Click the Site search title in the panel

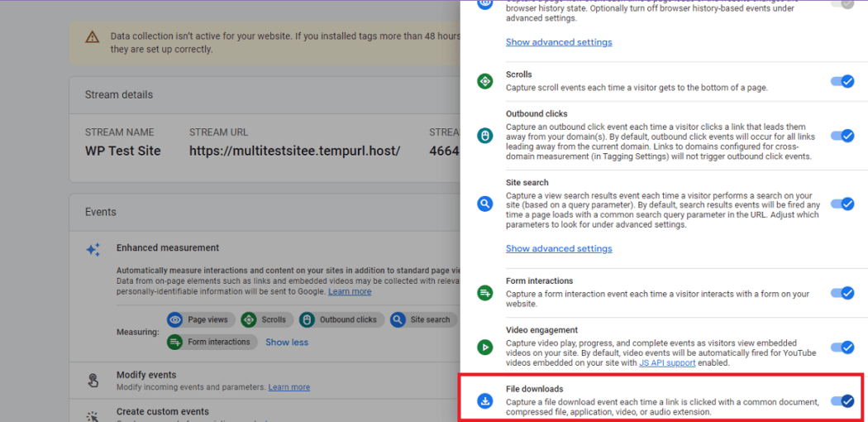pyautogui.click(x=527, y=182)
